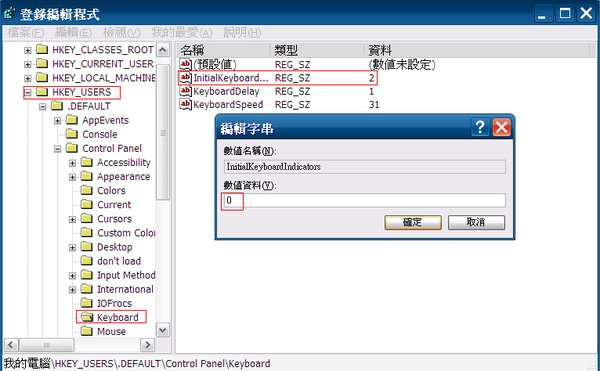This screenshot has width=600, height=371.
Task: Expand the Cursors key
Action: pos(72,220)
